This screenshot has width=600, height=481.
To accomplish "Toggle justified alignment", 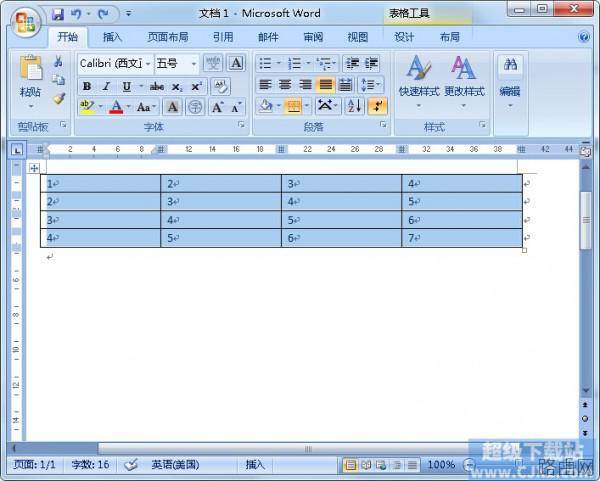I will coord(326,85).
